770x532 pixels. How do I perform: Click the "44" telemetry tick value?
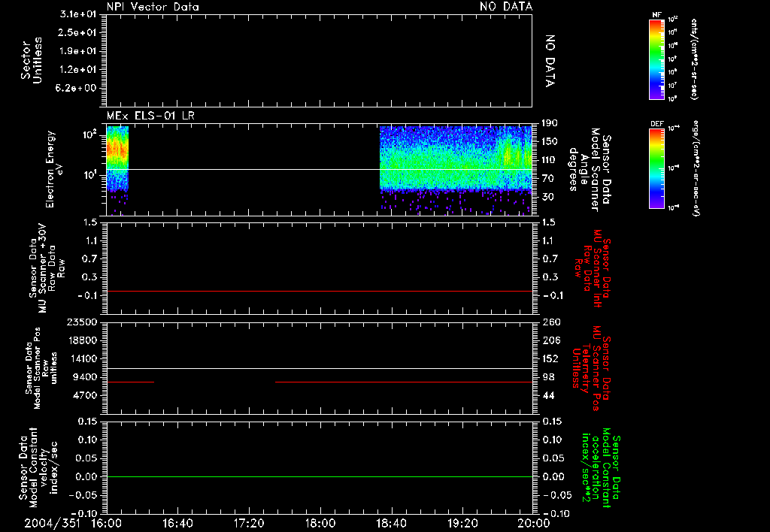click(549, 395)
